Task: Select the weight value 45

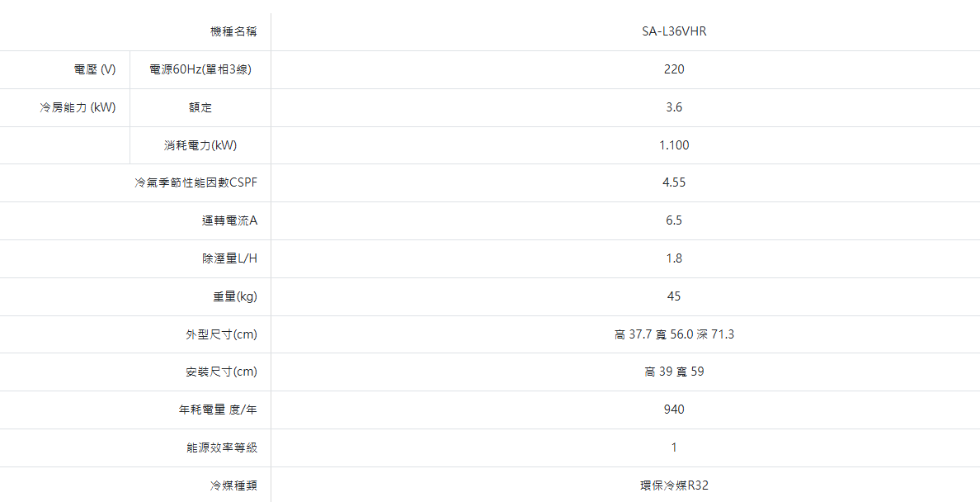Action: point(674,297)
